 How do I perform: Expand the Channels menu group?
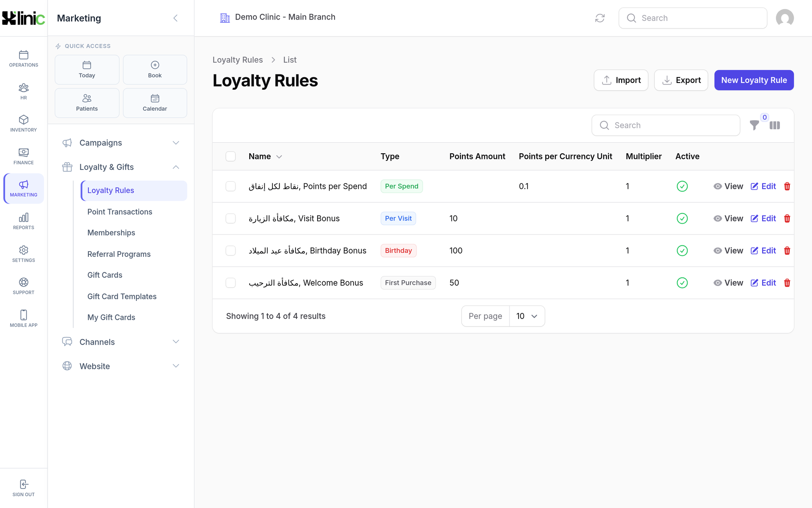(121, 342)
